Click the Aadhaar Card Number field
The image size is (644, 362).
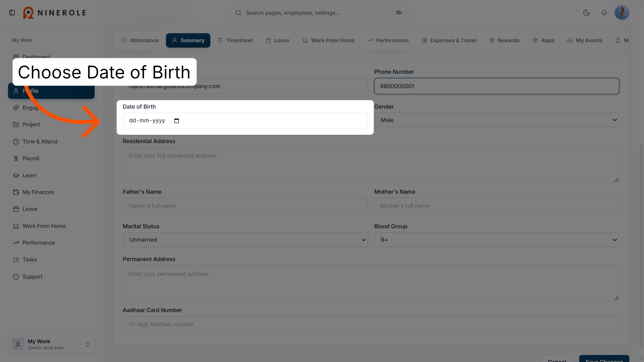point(371,324)
